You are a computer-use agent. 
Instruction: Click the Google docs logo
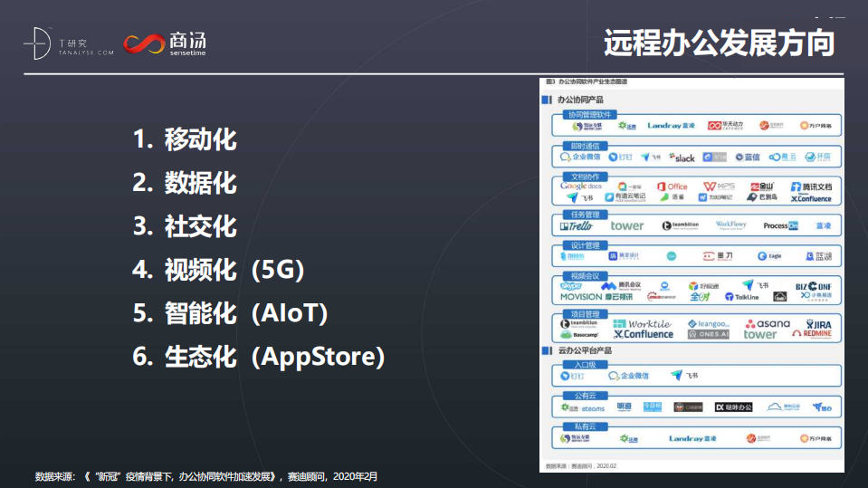click(581, 187)
